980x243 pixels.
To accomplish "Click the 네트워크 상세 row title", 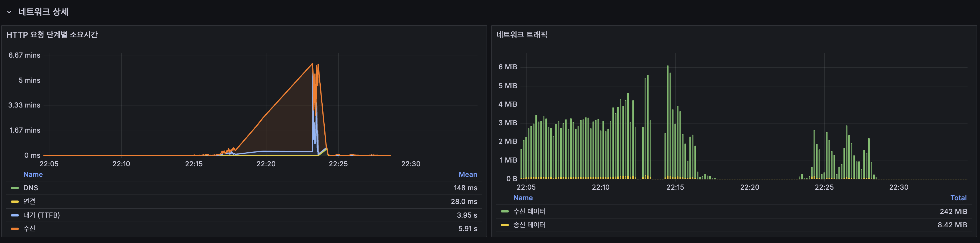I will 43,12.
